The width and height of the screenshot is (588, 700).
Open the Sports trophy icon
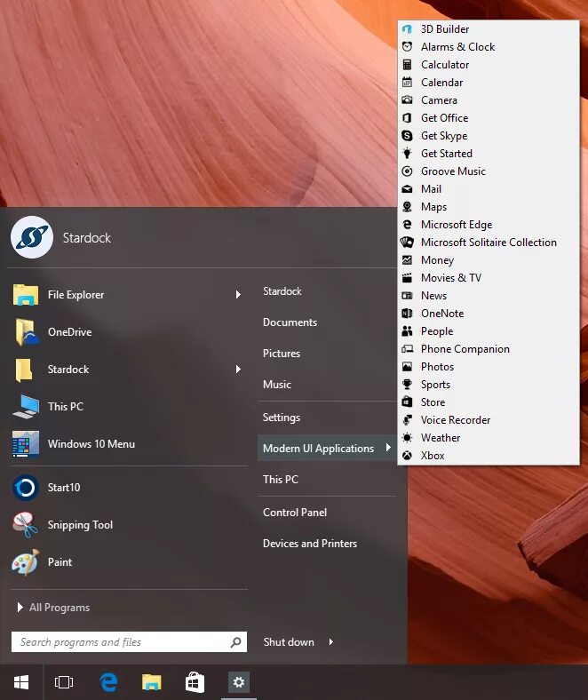coord(407,385)
